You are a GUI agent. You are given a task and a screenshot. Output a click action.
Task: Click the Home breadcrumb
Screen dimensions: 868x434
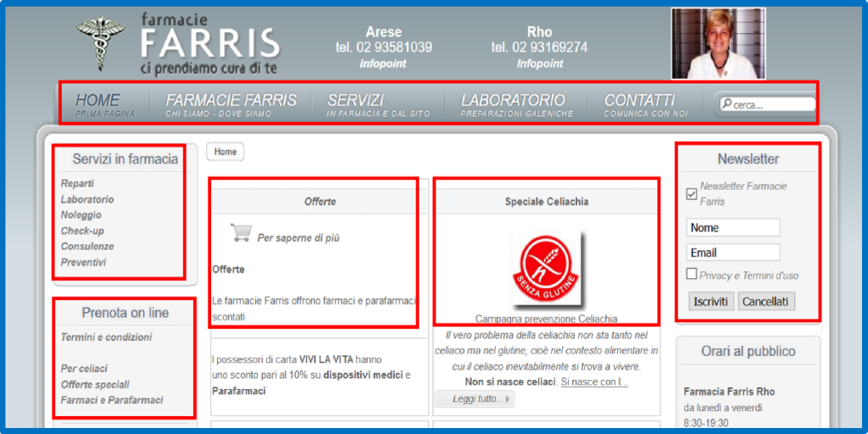point(225,152)
